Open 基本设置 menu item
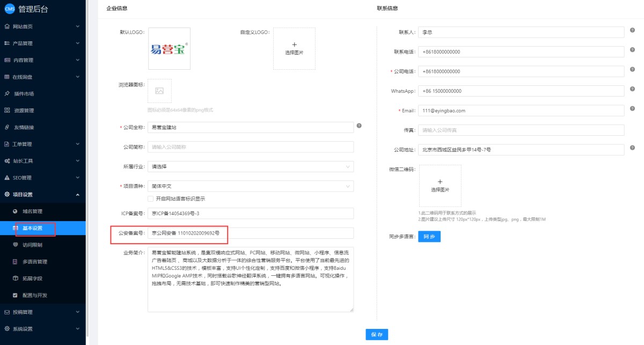This screenshot has width=644, height=345. coord(43,228)
